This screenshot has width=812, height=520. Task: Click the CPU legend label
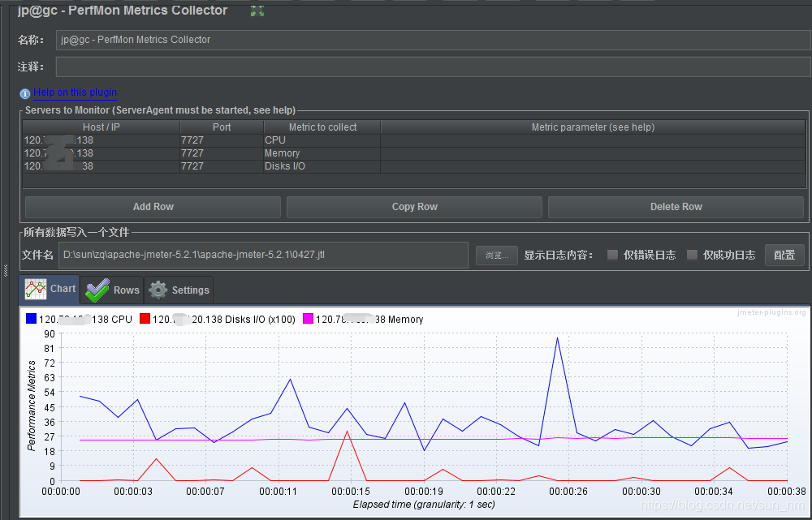point(85,320)
